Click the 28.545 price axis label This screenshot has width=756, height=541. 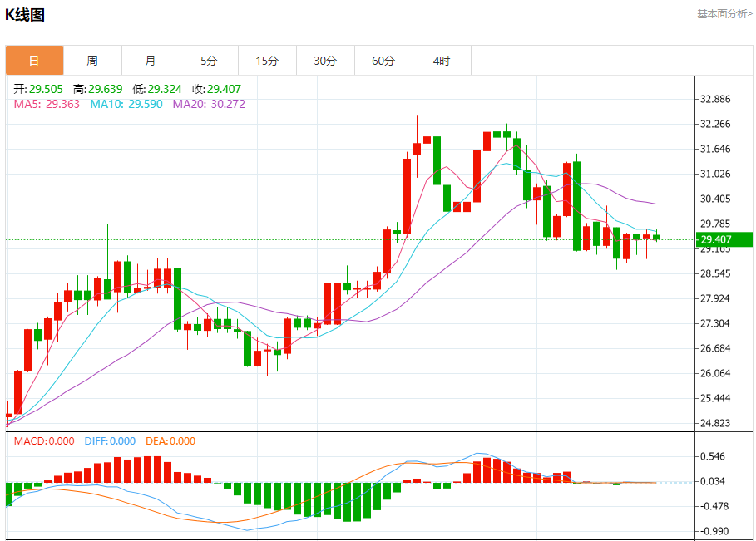pos(715,273)
